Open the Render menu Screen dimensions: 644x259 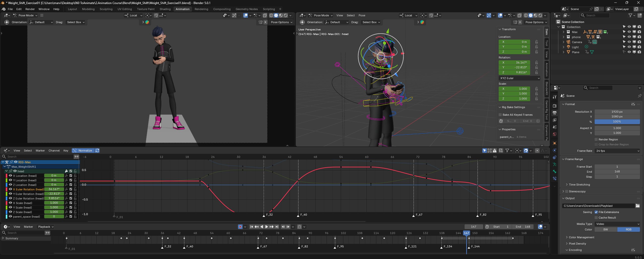click(30, 9)
